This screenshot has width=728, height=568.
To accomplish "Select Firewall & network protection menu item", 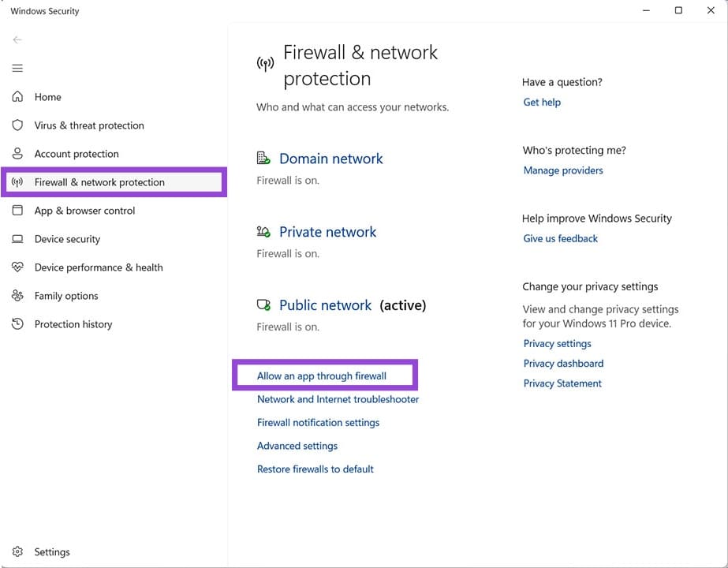I will click(x=99, y=182).
